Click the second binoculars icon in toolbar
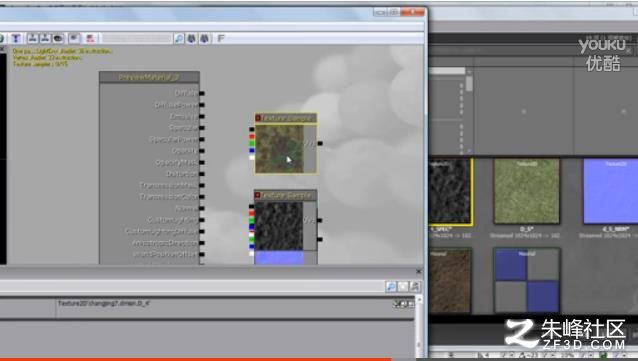The image size is (638, 361). pyautogui.click(x=204, y=38)
